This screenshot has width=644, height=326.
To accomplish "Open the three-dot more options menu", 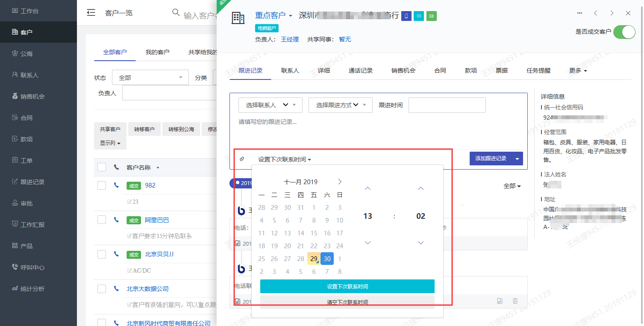I will 579,13.
